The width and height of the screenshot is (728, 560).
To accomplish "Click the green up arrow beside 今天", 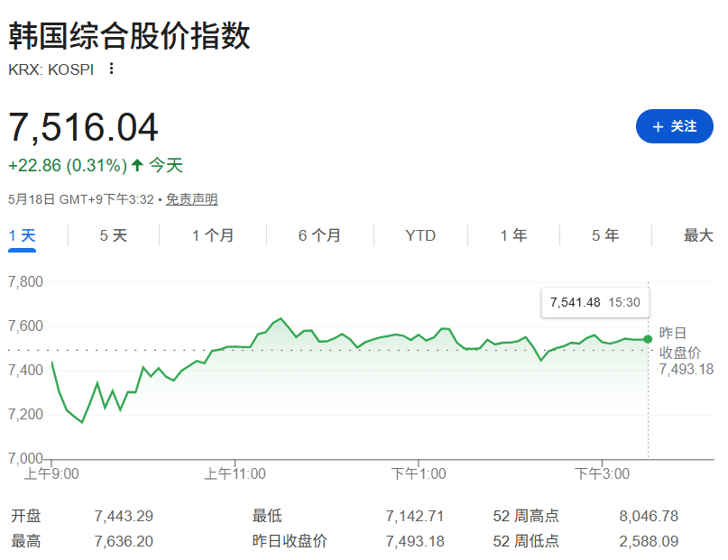I will pyautogui.click(x=137, y=165).
